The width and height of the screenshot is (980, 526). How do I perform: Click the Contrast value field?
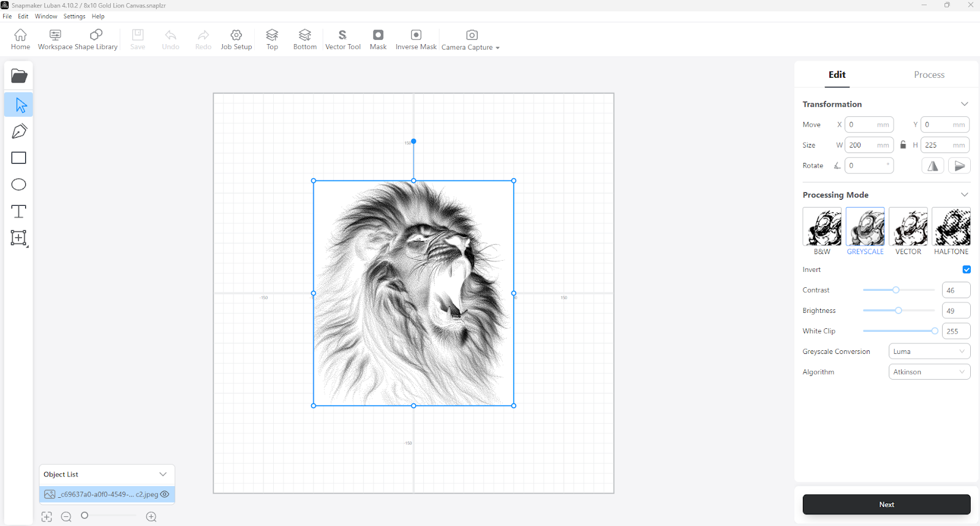pos(956,290)
